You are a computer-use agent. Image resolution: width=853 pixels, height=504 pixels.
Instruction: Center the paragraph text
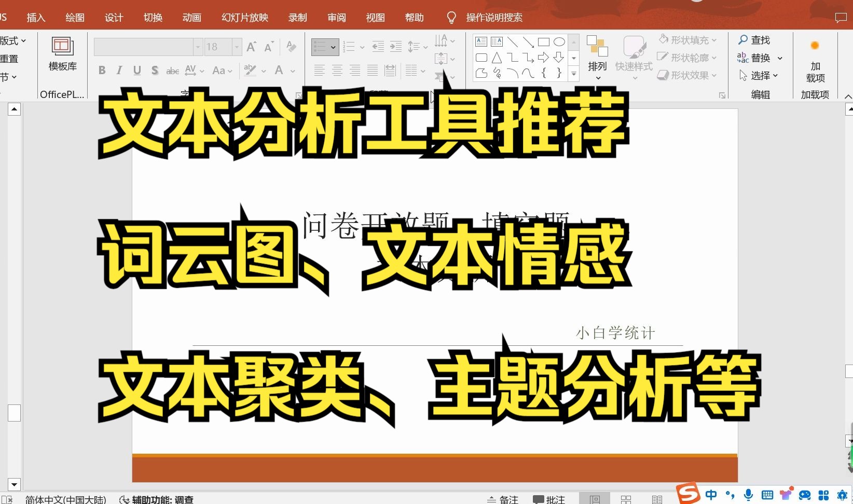click(337, 71)
